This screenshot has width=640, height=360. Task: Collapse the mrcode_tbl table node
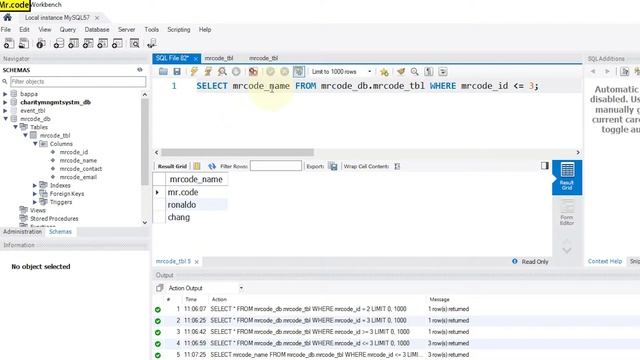click(x=25, y=135)
